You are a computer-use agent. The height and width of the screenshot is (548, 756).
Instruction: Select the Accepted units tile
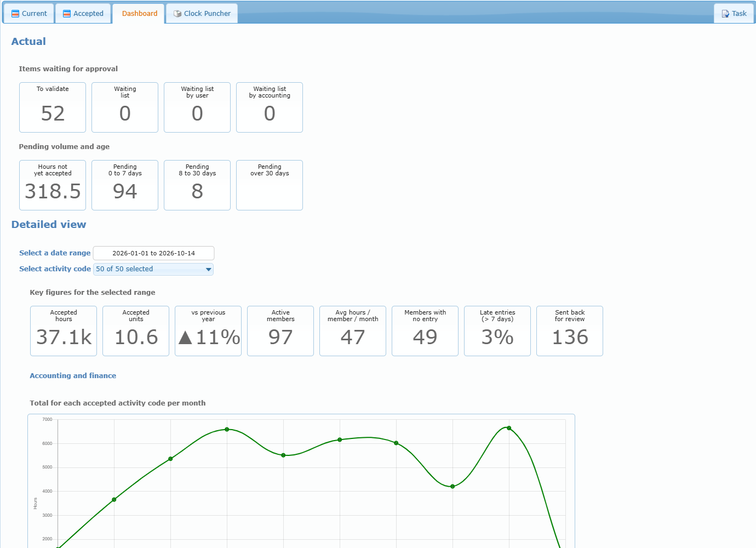[x=136, y=331]
